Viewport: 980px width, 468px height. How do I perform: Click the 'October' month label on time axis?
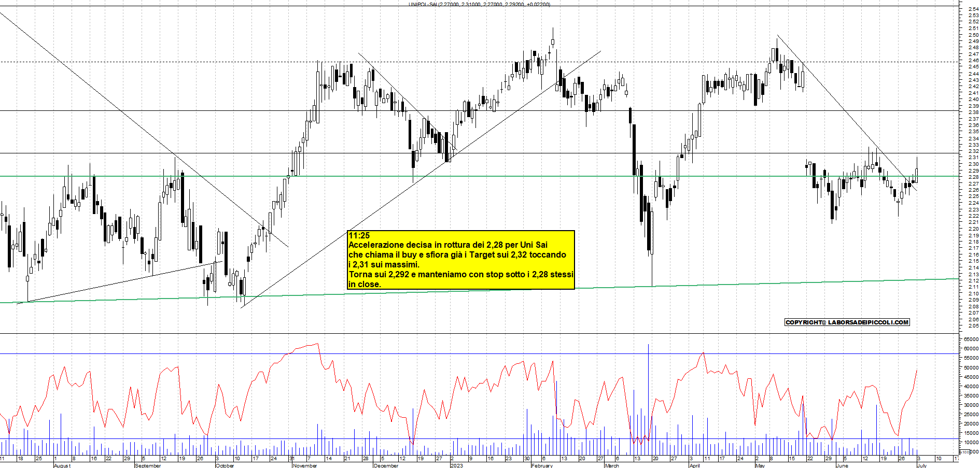tap(225, 465)
